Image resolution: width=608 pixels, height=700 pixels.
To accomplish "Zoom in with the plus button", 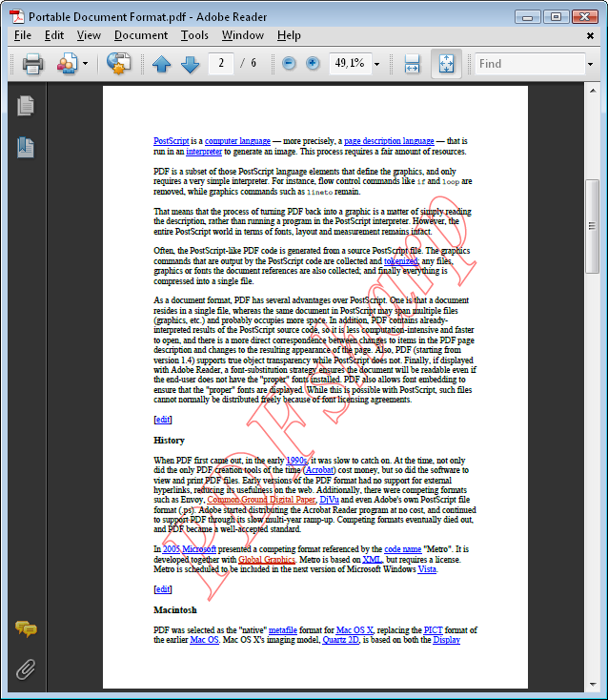I will [313, 64].
